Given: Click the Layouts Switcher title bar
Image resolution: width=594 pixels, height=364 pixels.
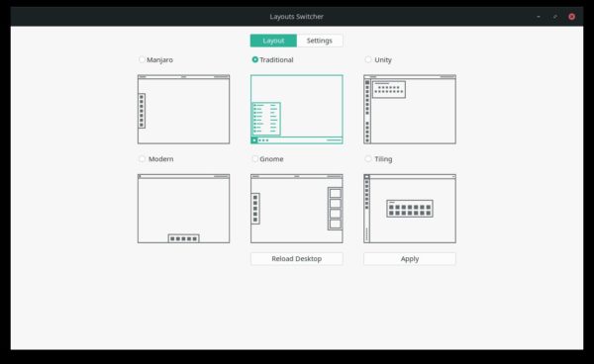Looking at the screenshot, I should click(297, 16).
